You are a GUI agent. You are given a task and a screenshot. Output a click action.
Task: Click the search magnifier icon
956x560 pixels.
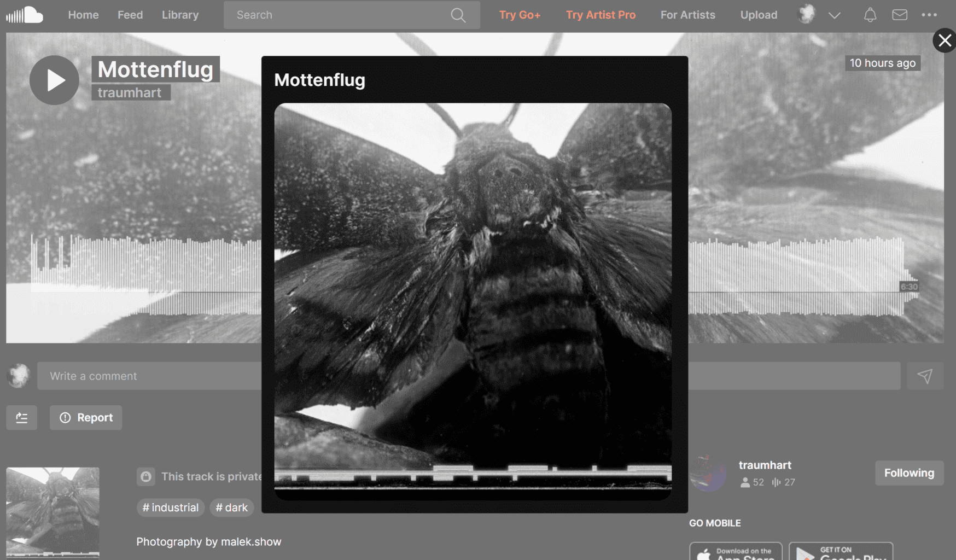[458, 15]
